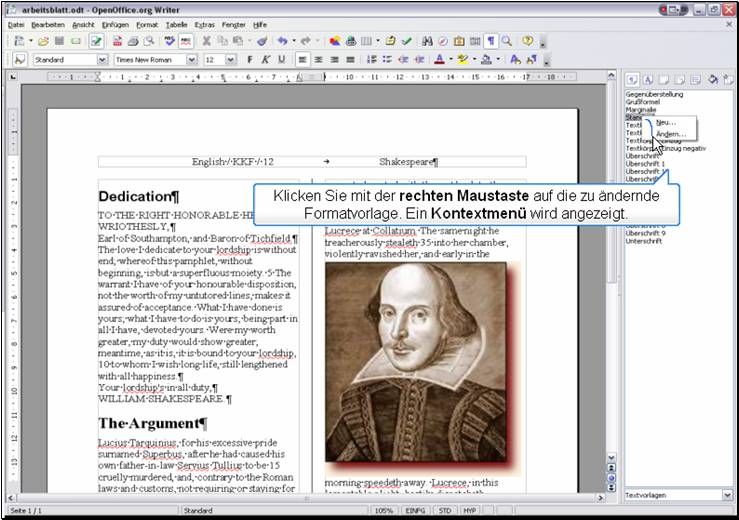739x520 pixels.
Task: Open the Textvorlagen dropdown in styles panel
Action: 727,495
